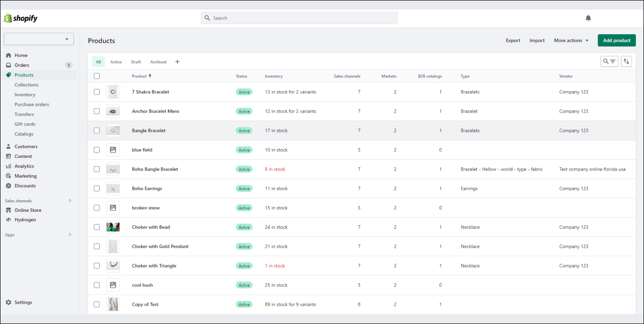Click the Analytics bar chart icon

[8, 166]
